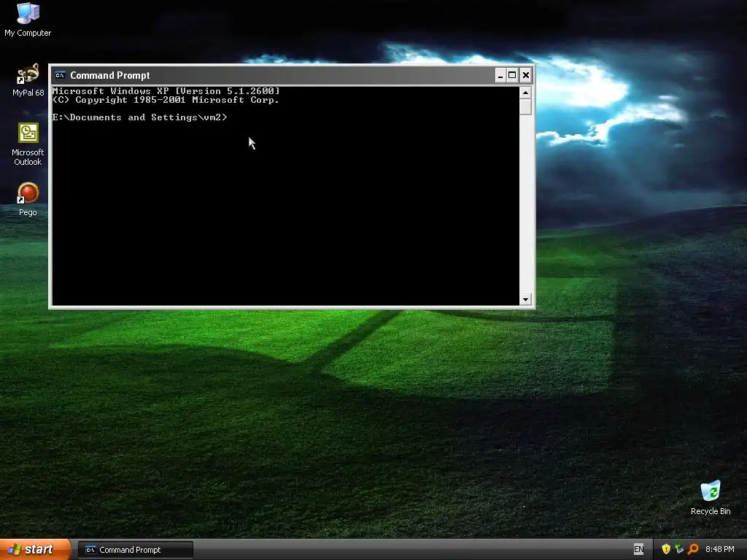Screen dimensions: 747x560
Task: Close the Command Prompt window
Action: point(525,75)
